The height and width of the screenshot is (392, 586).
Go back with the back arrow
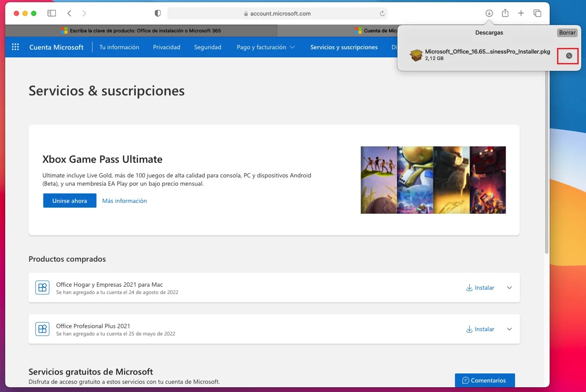[x=70, y=13]
